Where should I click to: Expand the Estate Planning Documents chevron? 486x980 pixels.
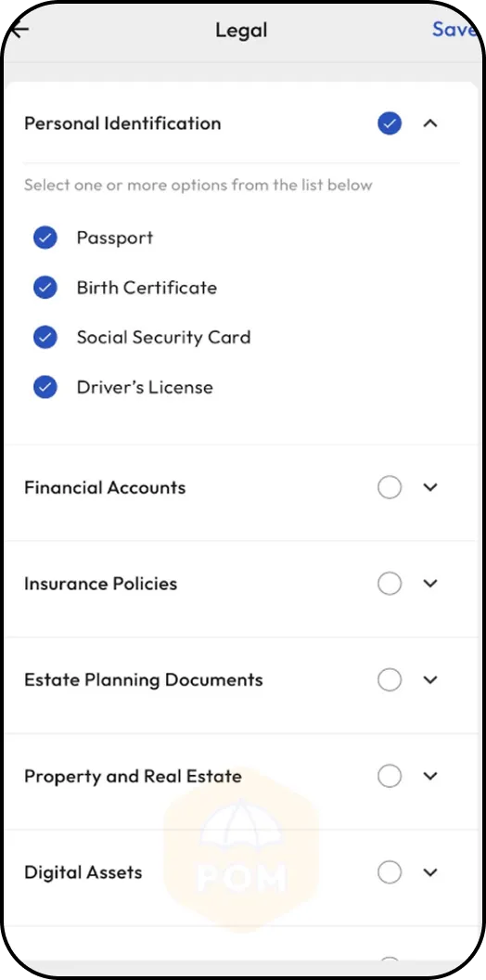tap(429, 680)
